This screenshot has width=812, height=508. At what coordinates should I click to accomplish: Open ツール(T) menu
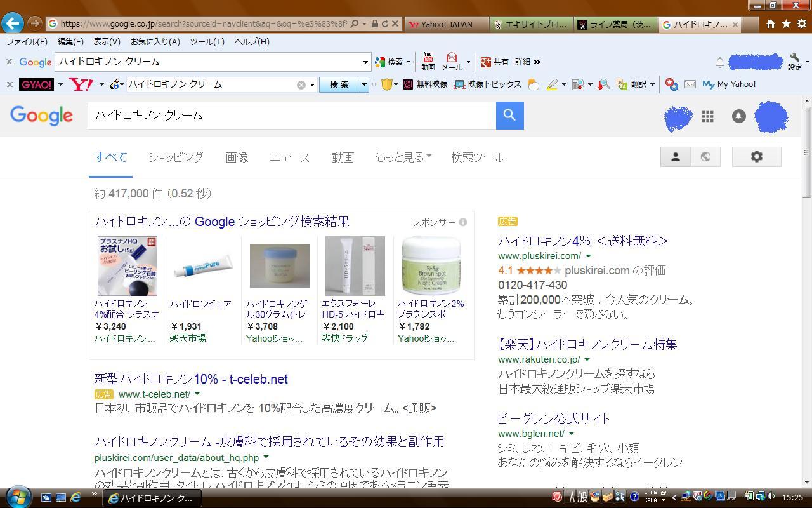coord(207,41)
